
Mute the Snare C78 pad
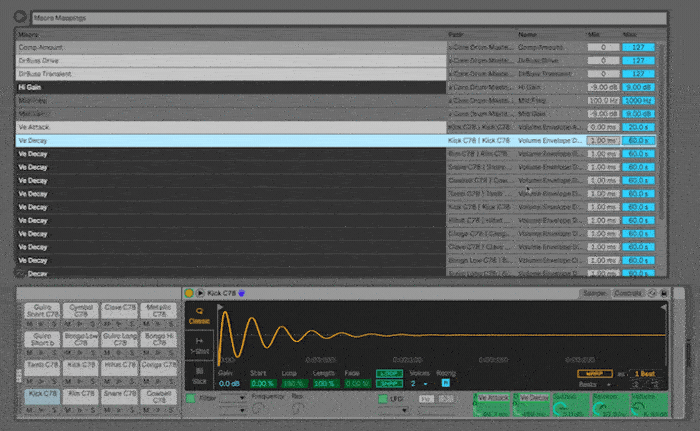tap(108, 410)
